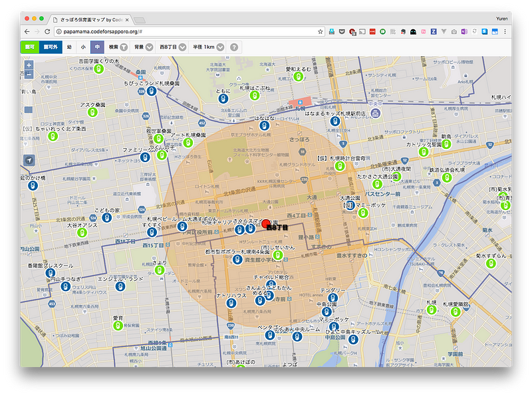Open the 検索 filter dropdown
This screenshot has width=532, height=396.
click(x=118, y=47)
